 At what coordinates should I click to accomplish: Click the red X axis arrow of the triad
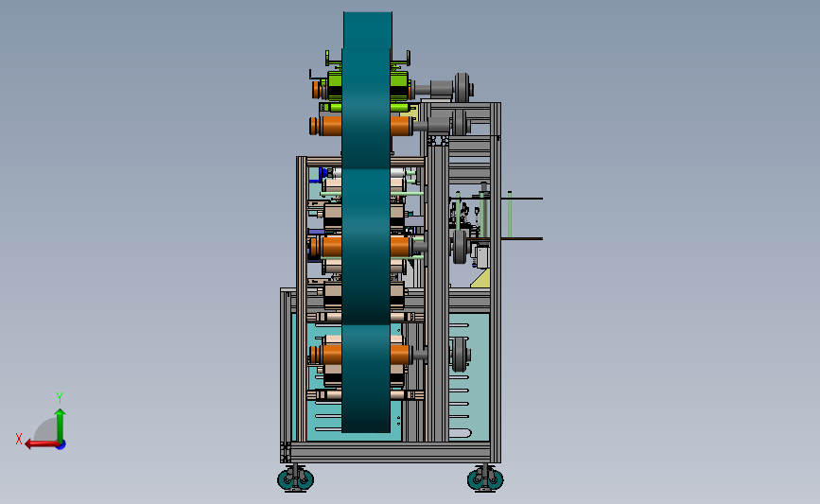pyautogui.click(x=42, y=444)
